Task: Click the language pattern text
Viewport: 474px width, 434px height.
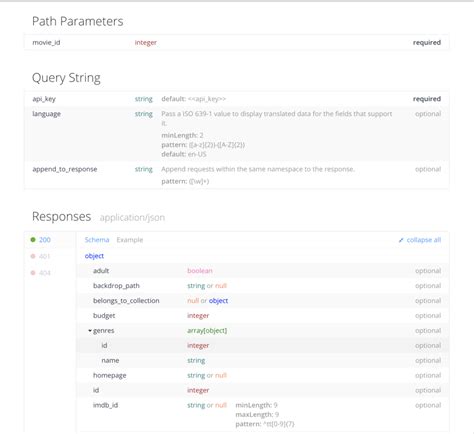Action: click(203, 145)
